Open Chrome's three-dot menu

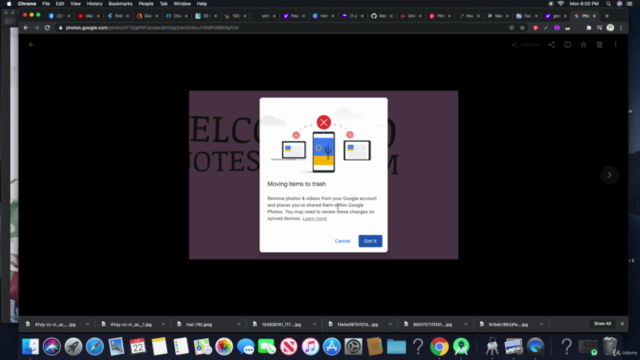pos(621,28)
